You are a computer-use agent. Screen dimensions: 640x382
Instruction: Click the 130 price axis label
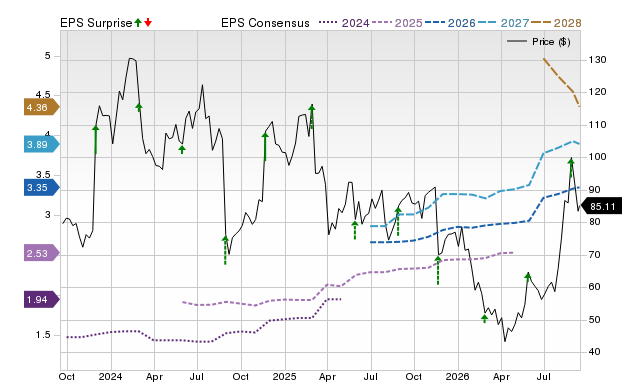597,60
